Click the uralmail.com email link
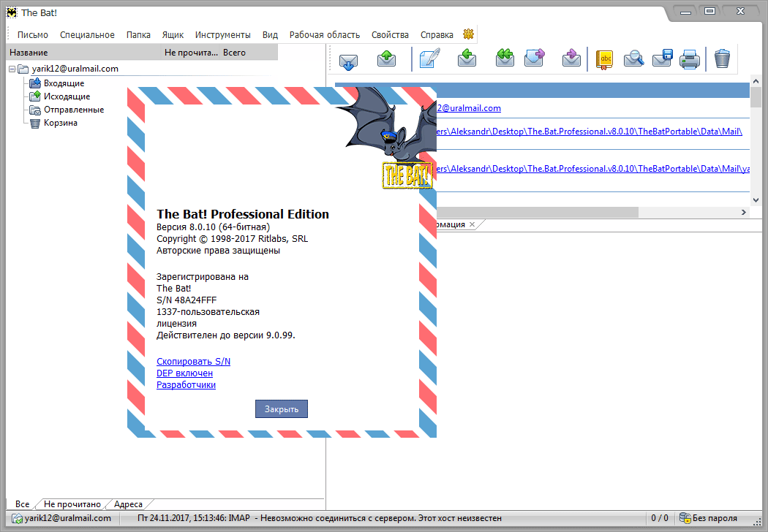Image resolution: width=768 pixels, height=532 pixels. [469, 108]
